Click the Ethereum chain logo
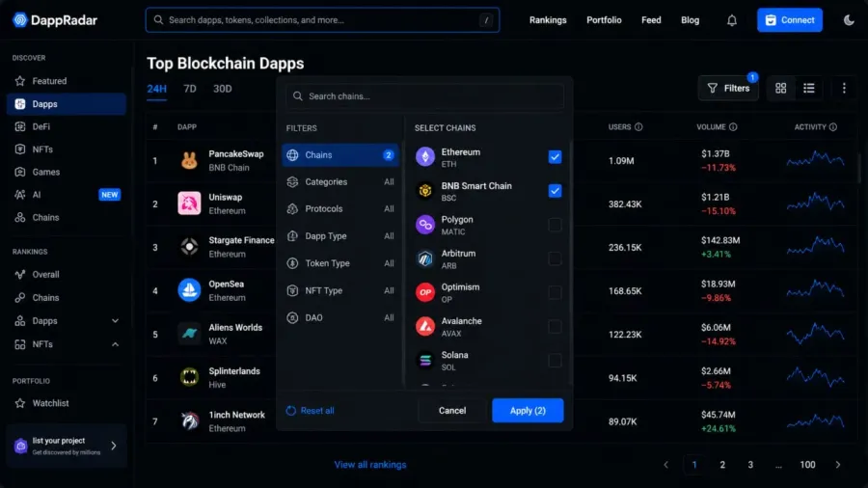Viewport: 868px width, 488px height. click(x=425, y=157)
